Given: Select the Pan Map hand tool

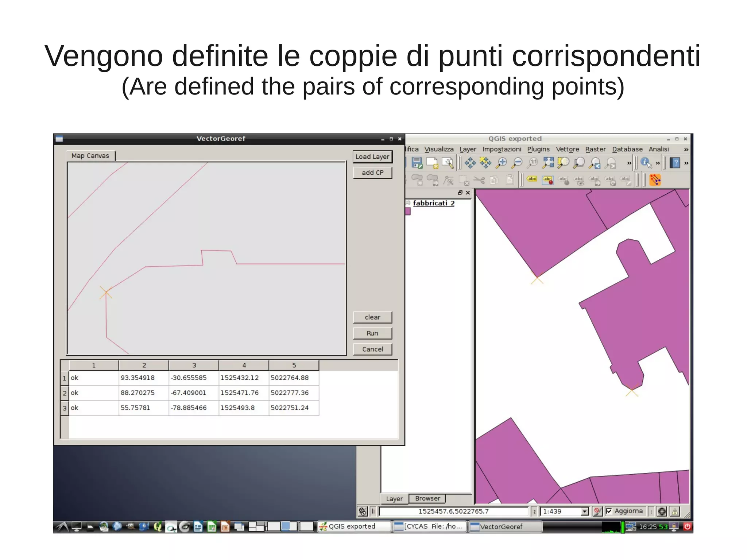Looking at the screenshot, I should point(470,163).
